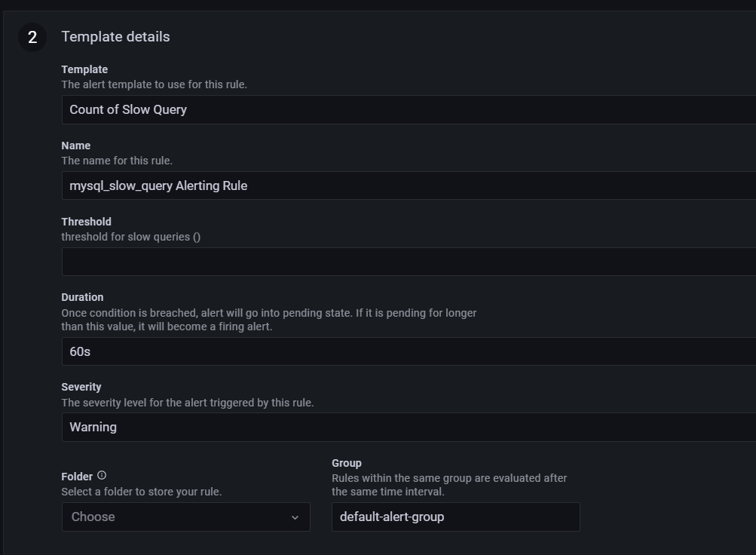Click the bold Threshold field label
The height and width of the screenshot is (555, 756).
(x=87, y=222)
